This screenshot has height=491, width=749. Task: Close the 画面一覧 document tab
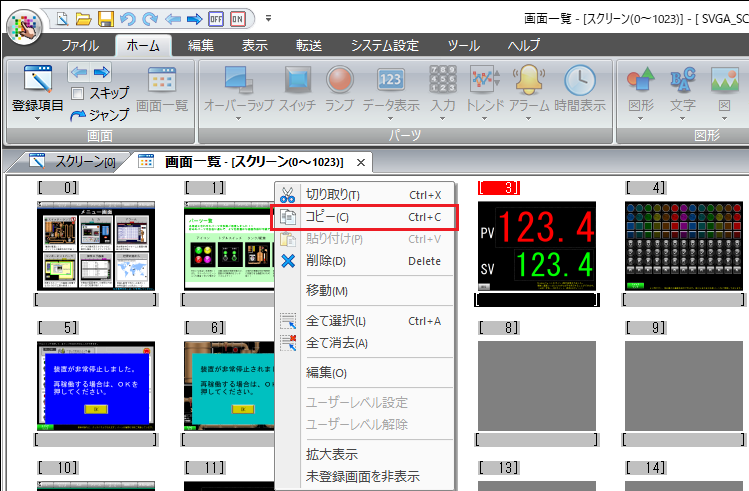point(361,161)
